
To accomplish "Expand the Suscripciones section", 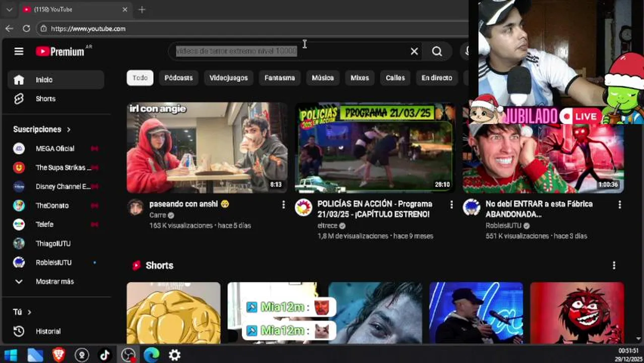I will click(x=42, y=130).
